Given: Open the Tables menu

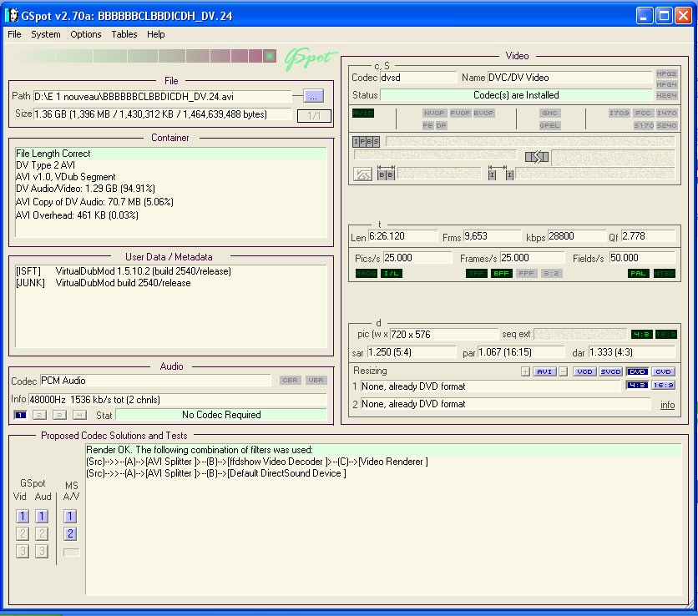Looking at the screenshot, I should [x=124, y=34].
